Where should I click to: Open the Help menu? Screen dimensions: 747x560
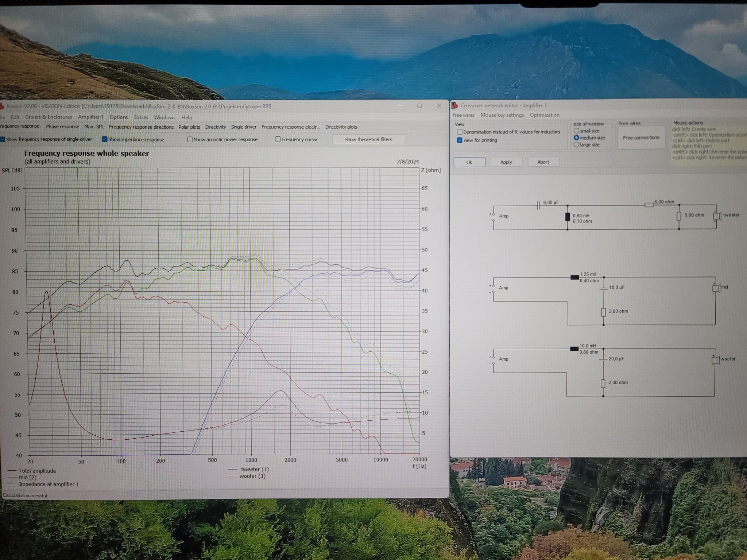[x=187, y=117]
